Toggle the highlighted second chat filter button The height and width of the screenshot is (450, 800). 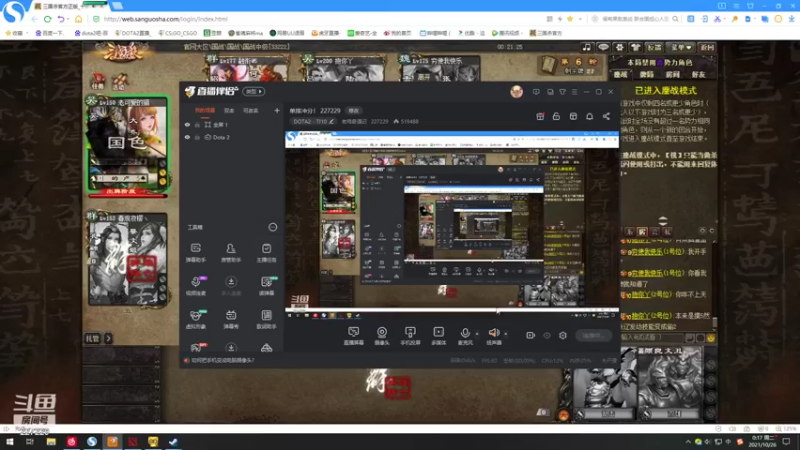click(642, 232)
